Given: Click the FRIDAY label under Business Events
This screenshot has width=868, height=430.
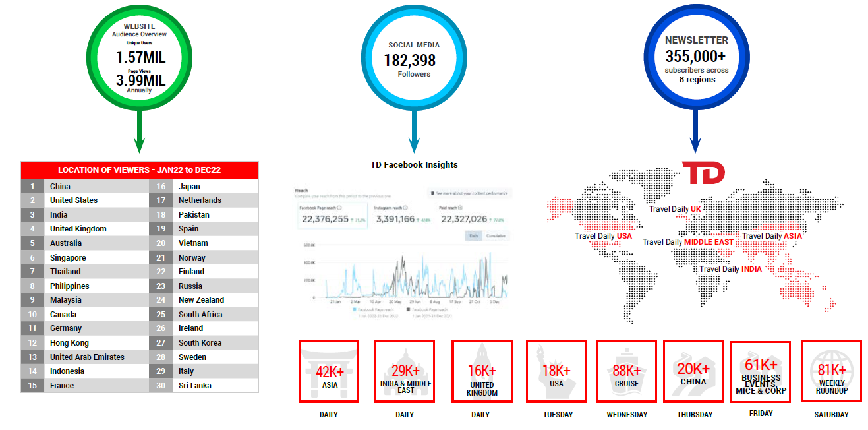Looking at the screenshot, I should (761, 414).
